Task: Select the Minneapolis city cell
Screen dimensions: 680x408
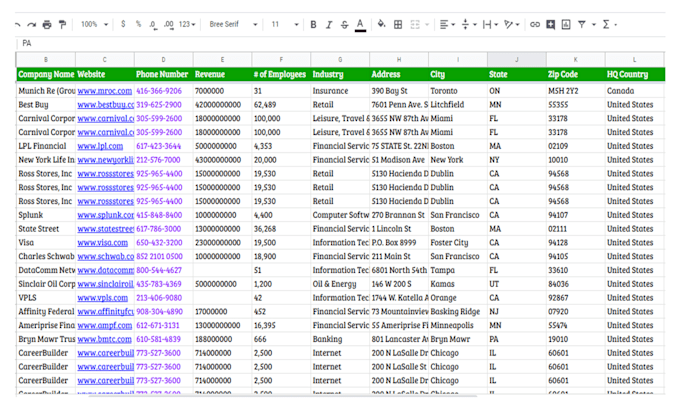Action: (x=458, y=325)
